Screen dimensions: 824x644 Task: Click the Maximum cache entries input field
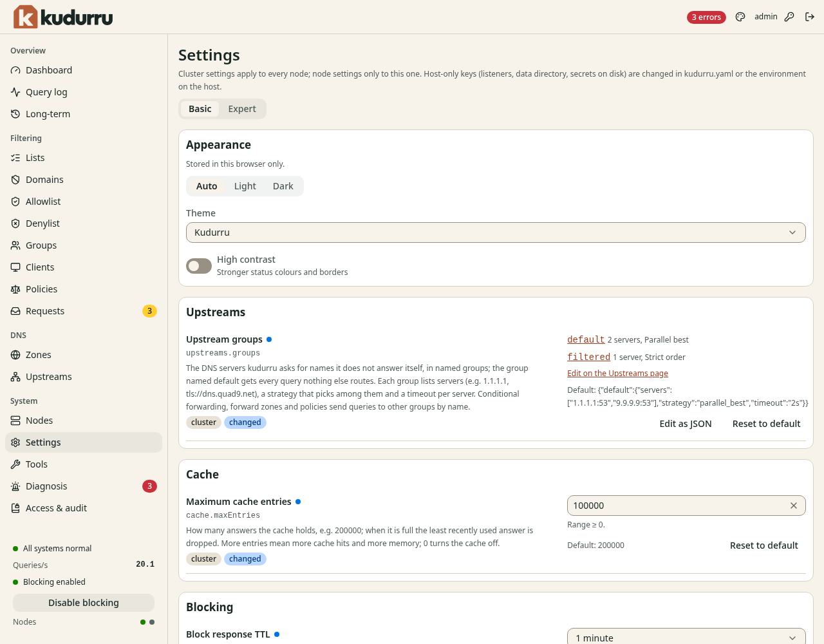[x=686, y=506]
